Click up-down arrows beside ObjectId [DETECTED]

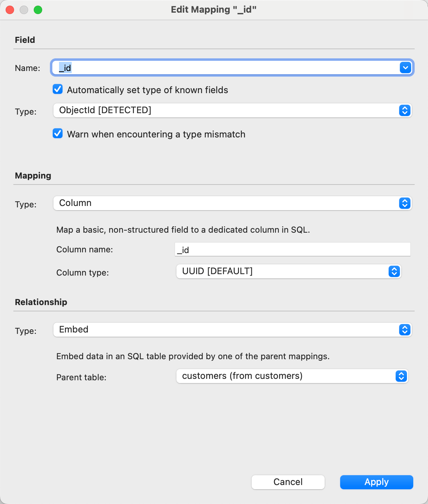[x=404, y=110]
